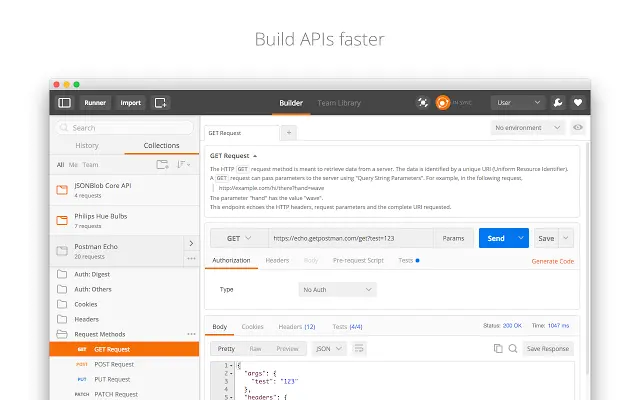Click the orange sync status icon
This screenshot has height=400, width=640.
pyautogui.click(x=442, y=102)
